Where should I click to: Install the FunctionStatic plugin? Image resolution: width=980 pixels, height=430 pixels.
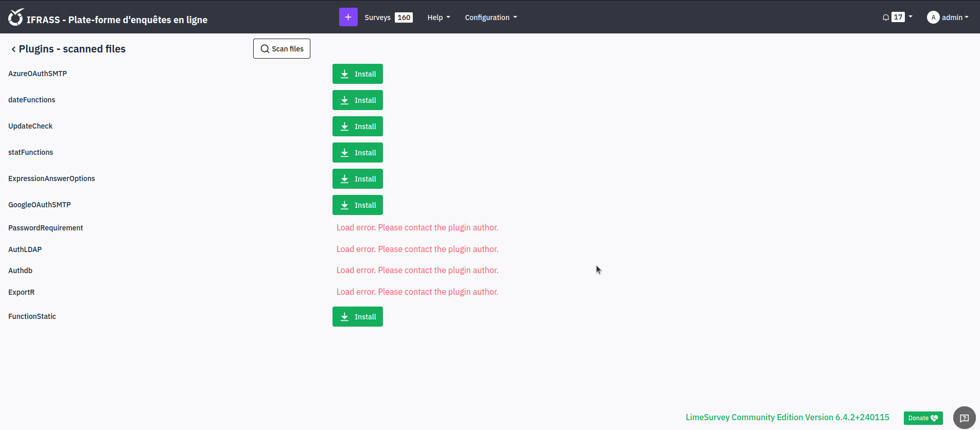click(358, 316)
